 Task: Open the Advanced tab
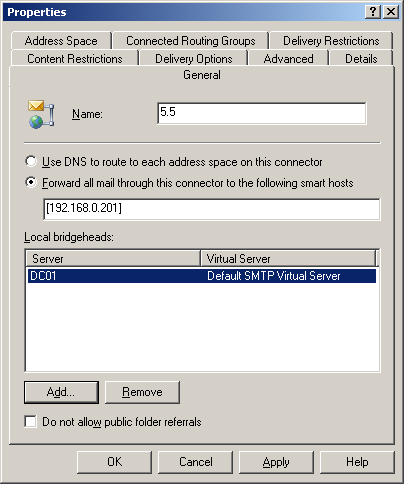coord(288,59)
